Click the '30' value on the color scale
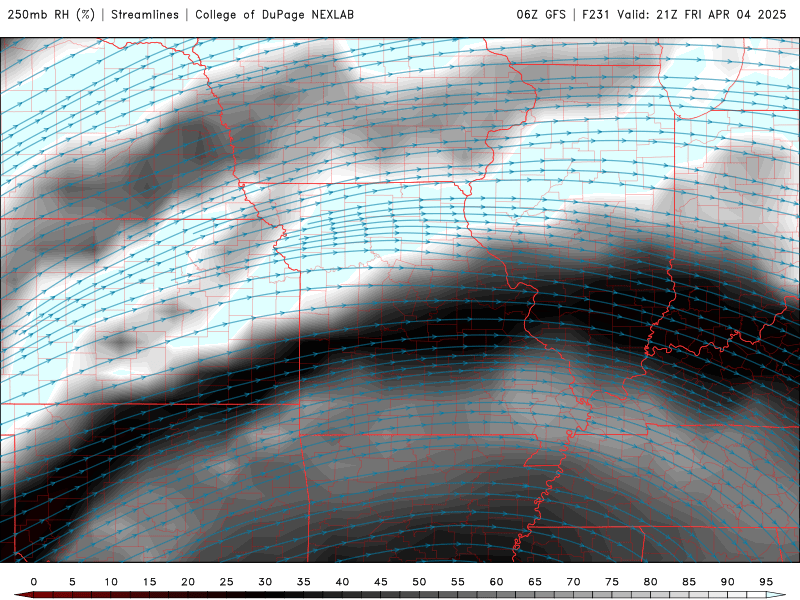Viewport: 800px width, 600px height. click(265, 582)
